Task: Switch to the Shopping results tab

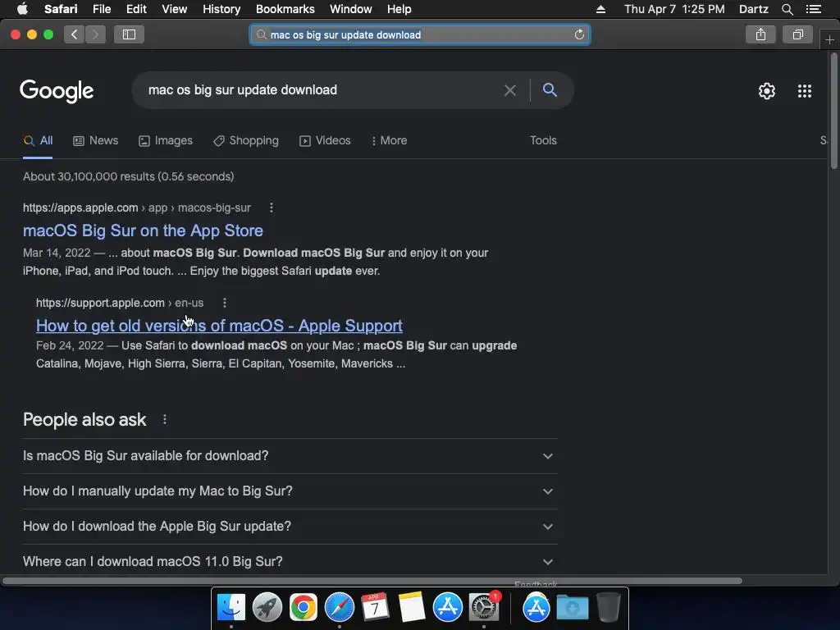Action: (x=246, y=140)
